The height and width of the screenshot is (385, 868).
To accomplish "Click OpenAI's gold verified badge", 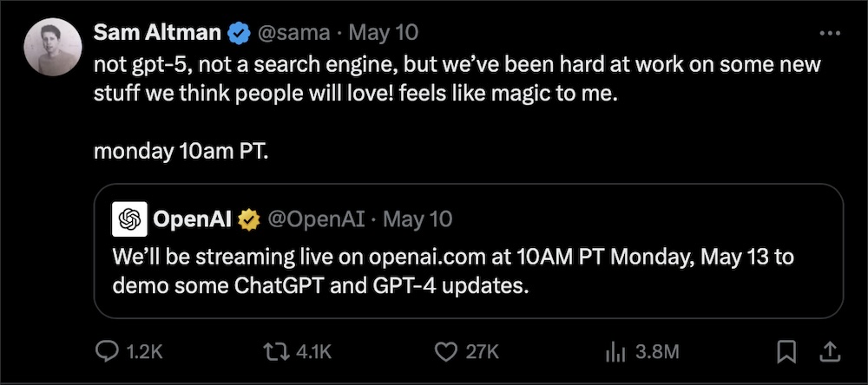I will pos(249,219).
